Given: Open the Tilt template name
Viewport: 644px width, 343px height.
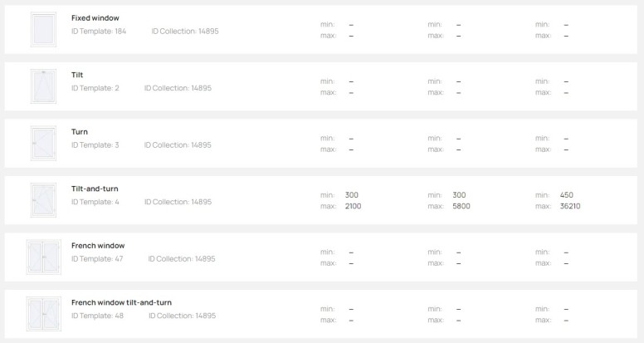Looking at the screenshot, I should (x=77, y=75).
